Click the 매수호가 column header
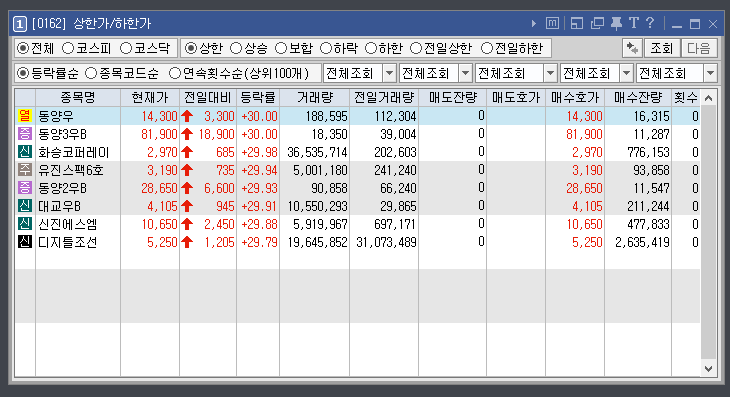 [575, 98]
